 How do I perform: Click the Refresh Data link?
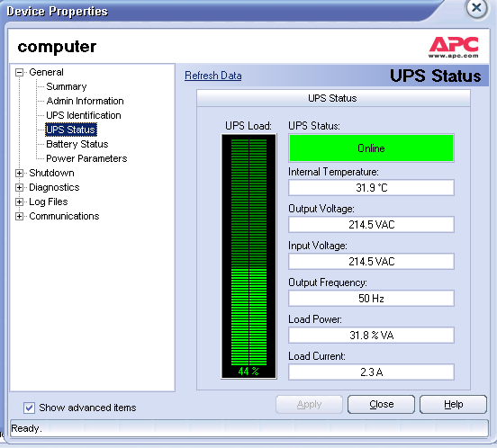213,76
